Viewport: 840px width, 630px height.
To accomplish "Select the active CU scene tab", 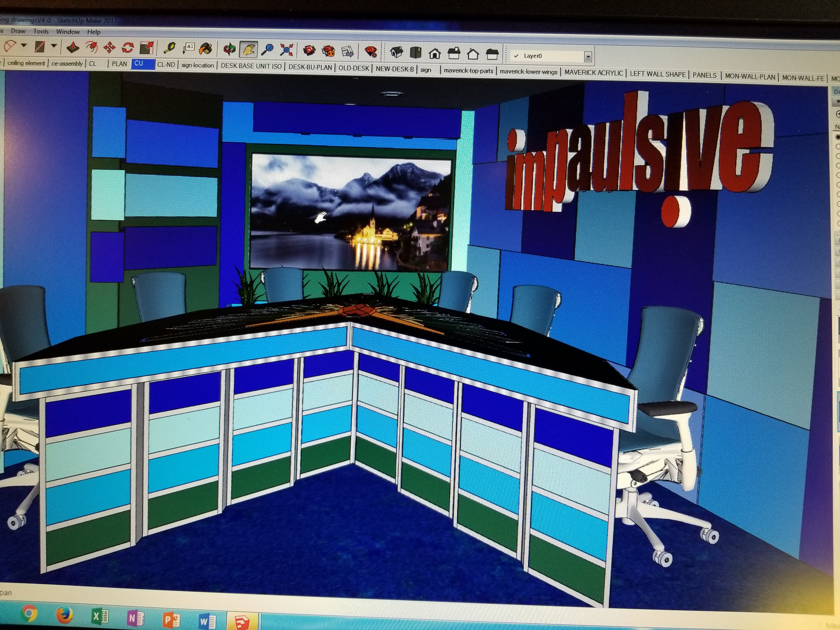I will tap(143, 64).
